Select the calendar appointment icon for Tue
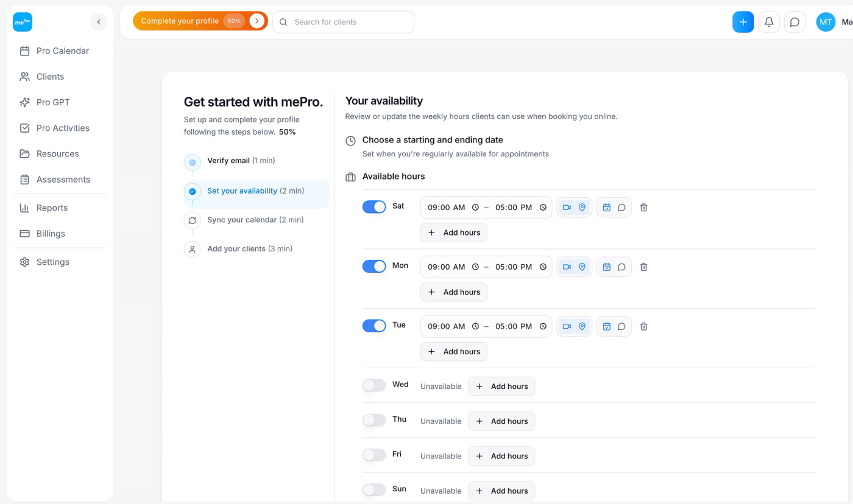The width and height of the screenshot is (853, 504). (607, 327)
